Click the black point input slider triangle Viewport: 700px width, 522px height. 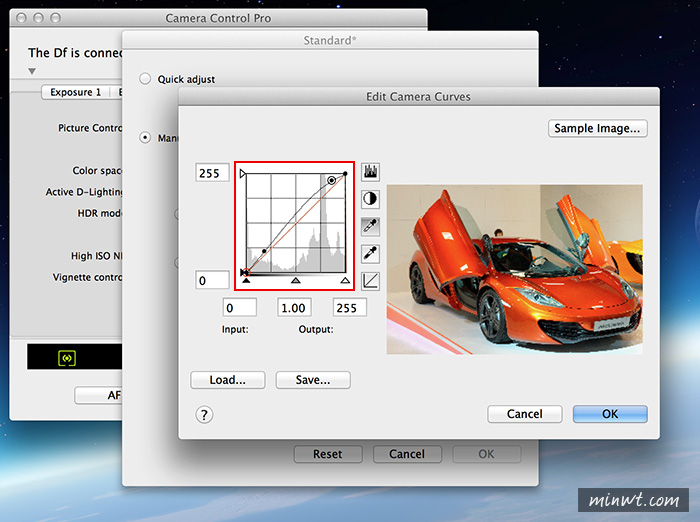(x=246, y=280)
